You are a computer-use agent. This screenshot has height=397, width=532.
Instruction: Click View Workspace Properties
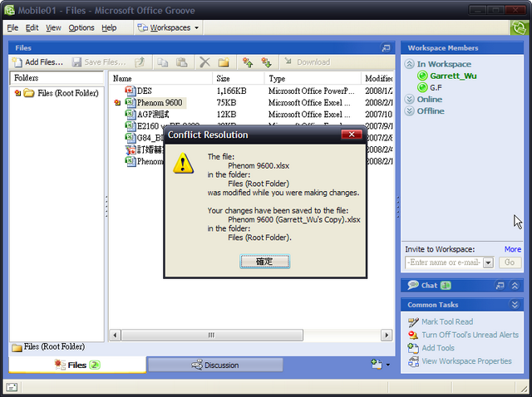466,361
